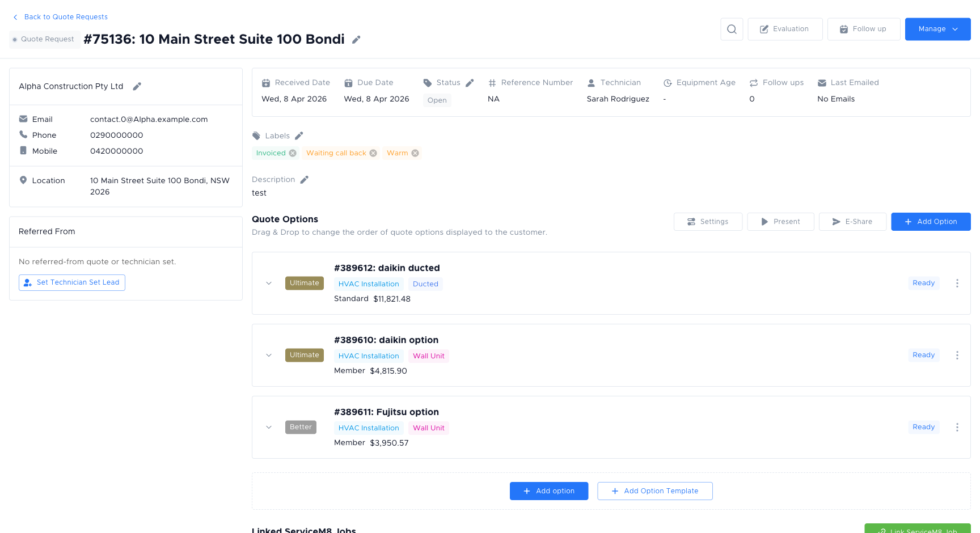Click the No Emails value
Image resolution: width=980 pixels, height=533 pixels.
tap(836, 99)
